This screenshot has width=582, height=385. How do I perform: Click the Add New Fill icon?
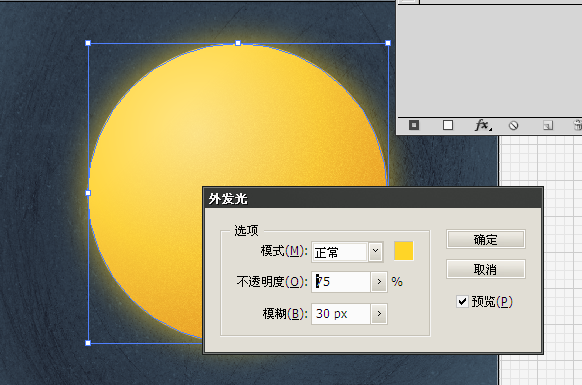coord(448,125)
